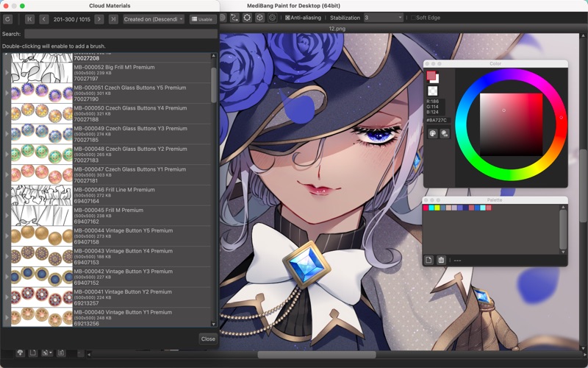Image resolution: width=588 pixels, height=368 pixels.
Task: Click the rotate material icon in bottom toolbar
Action: pos(61,353)
